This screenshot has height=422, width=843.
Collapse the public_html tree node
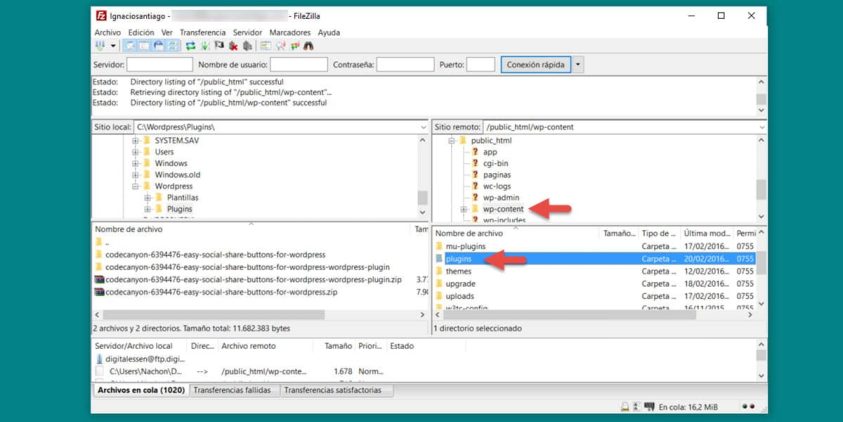(x=452, y=140)
